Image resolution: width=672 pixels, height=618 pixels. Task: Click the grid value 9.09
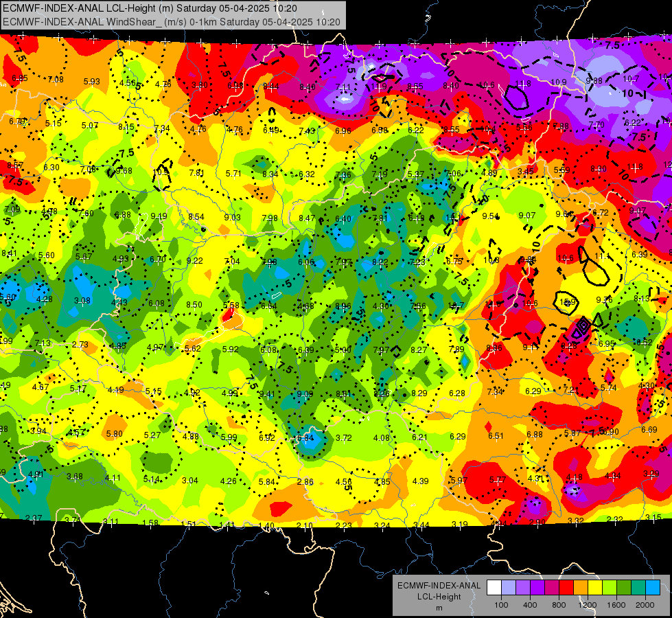[305, 393]
